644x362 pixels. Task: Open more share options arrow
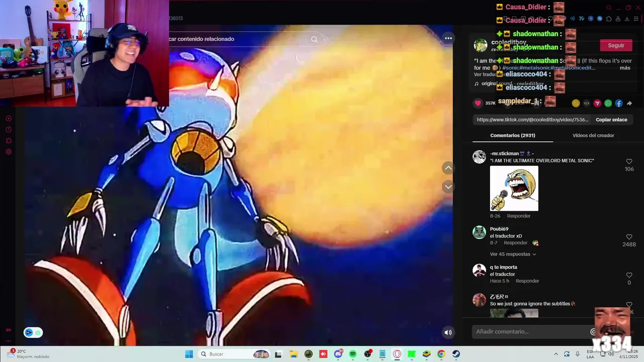(629, 103)
